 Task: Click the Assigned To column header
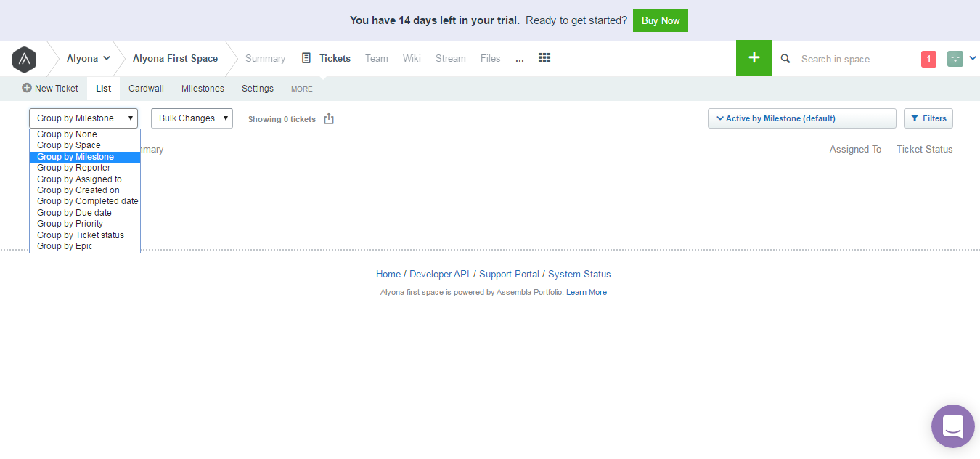pyautogui.click(x=855, y=149)
